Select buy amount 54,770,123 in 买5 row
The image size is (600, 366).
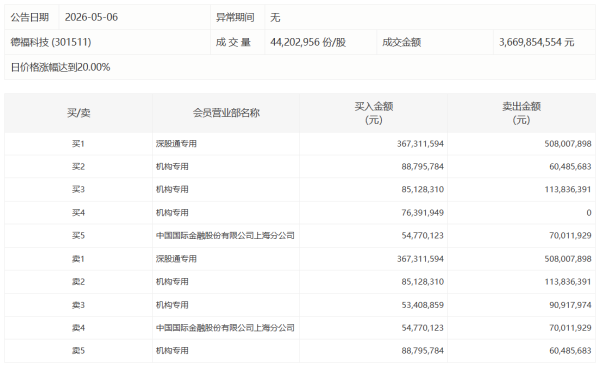tap(422, 235)
